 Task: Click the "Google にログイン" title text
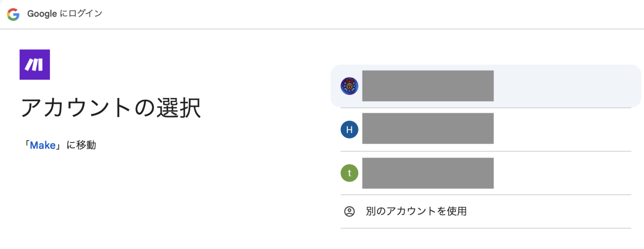[65, 14]
